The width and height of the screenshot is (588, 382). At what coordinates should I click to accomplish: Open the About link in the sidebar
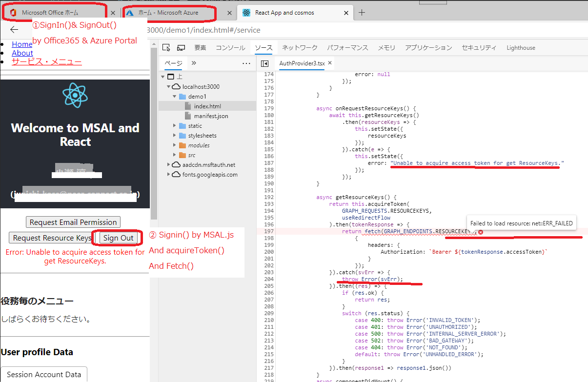click(x=22, y=53)
